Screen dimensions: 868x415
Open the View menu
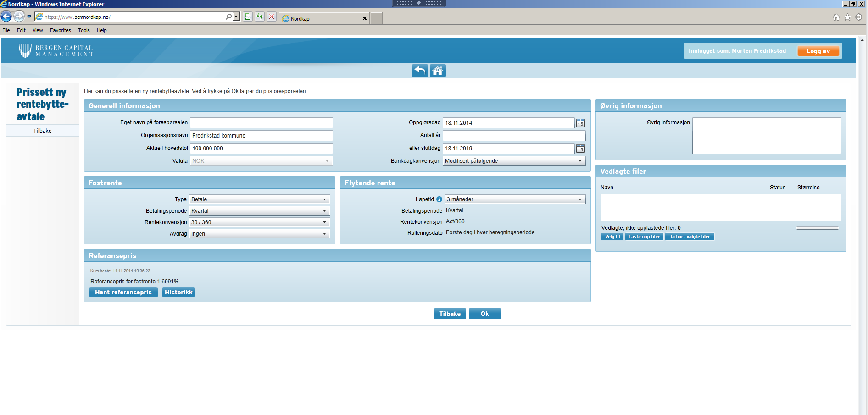tap(38, 30)
